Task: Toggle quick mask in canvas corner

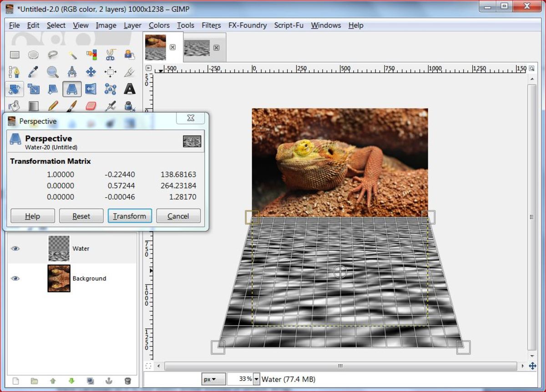Action: [149, 366]
